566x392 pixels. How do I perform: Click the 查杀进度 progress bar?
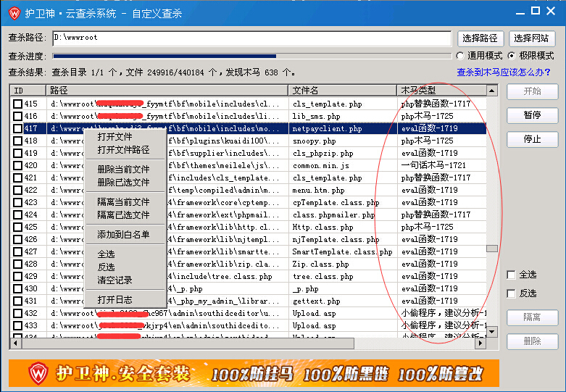click(x=252, y=56)
